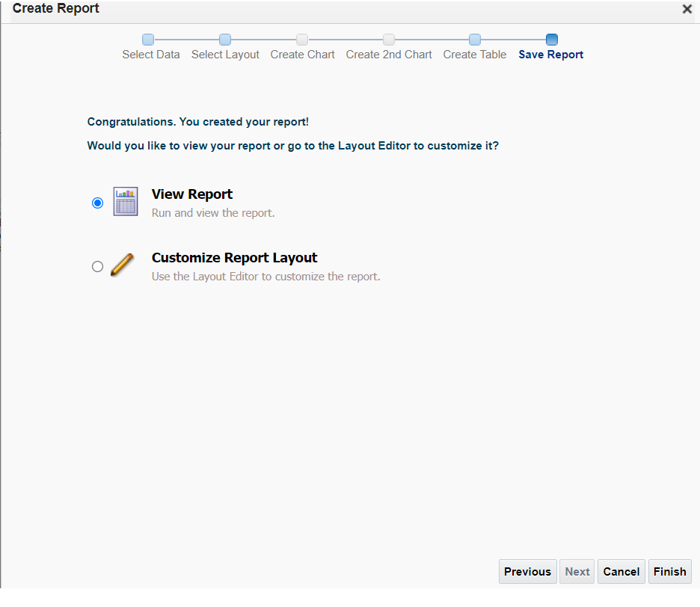Image resolution: width=700 pixels, height=607 pixels.
Task: Click the Customize Report Layout pencil icon
Action: [122, 265]
